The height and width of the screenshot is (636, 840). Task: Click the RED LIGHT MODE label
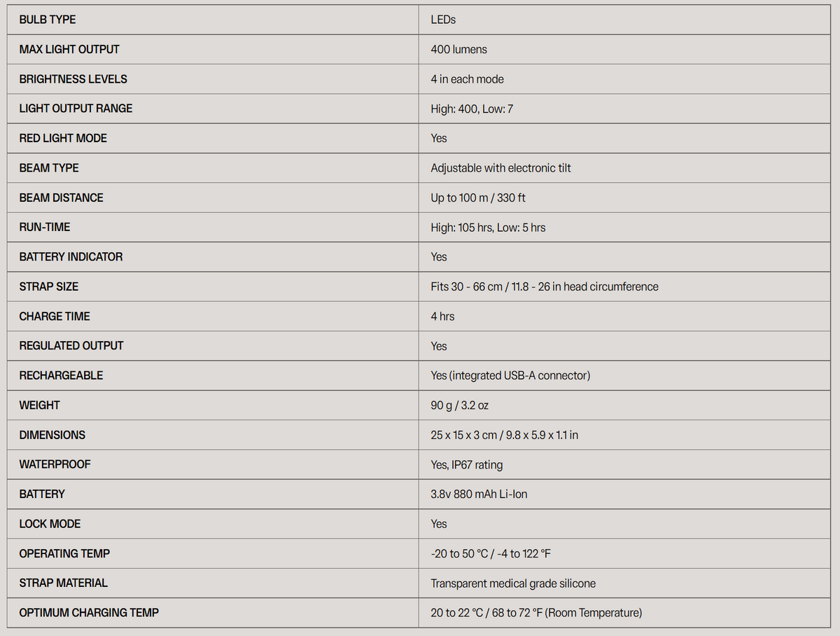pyautogui.click(x=63, y=138)
